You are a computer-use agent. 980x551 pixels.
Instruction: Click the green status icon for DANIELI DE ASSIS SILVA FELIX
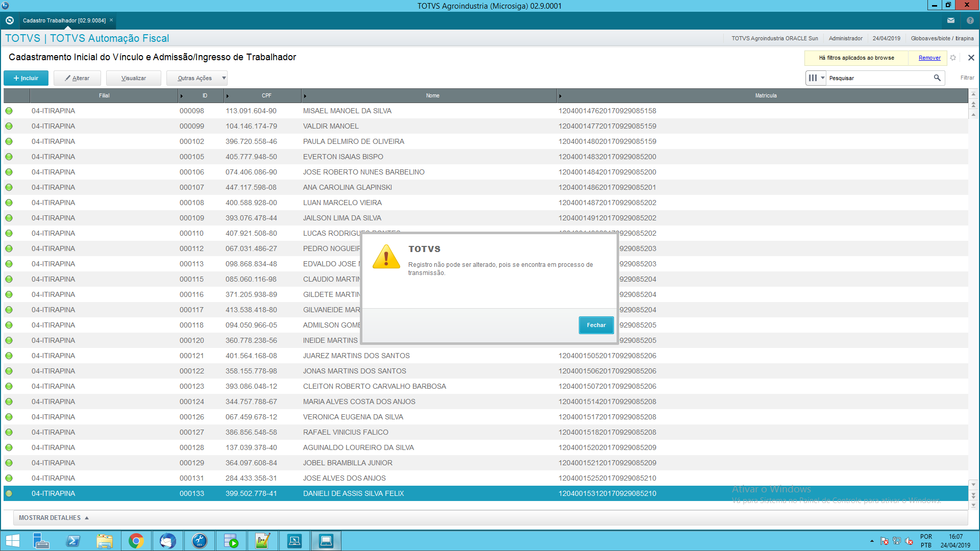click(9, 493)
